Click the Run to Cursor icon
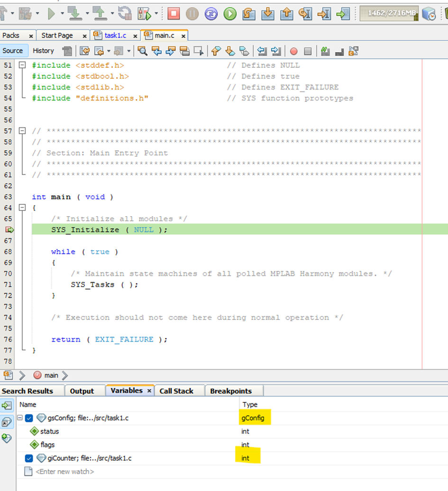Viewport: 448px width, 491px height. pos(305,14)
